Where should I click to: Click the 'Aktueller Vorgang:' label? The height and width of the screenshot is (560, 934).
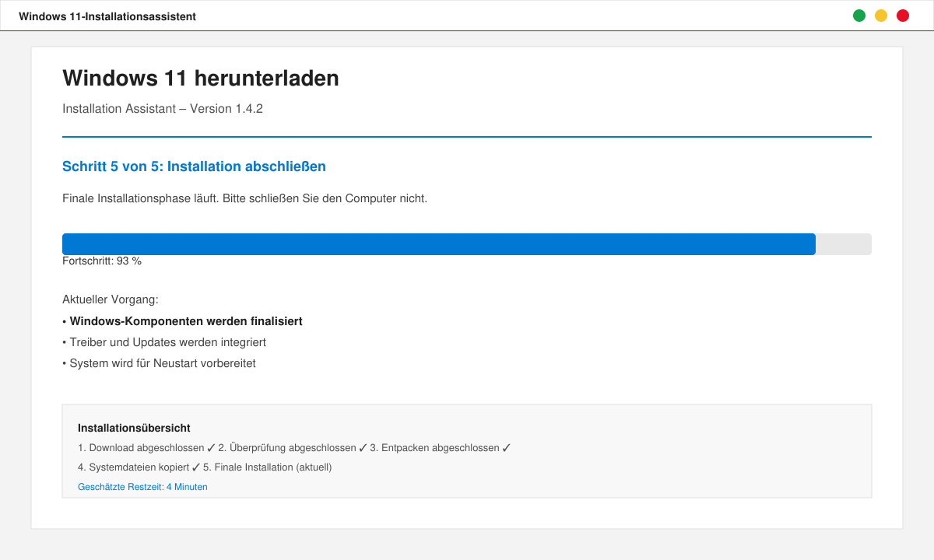(x=111, y=299)
